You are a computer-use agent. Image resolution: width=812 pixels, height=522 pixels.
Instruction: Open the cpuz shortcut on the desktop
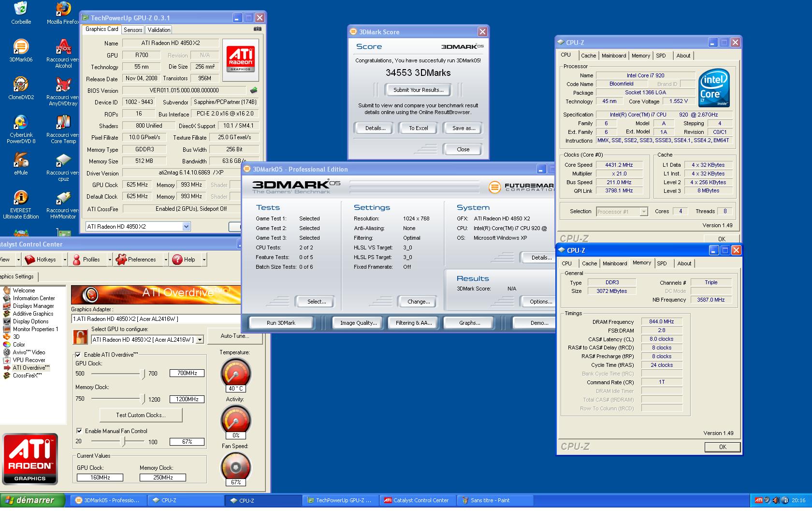[x=63, y=160]
